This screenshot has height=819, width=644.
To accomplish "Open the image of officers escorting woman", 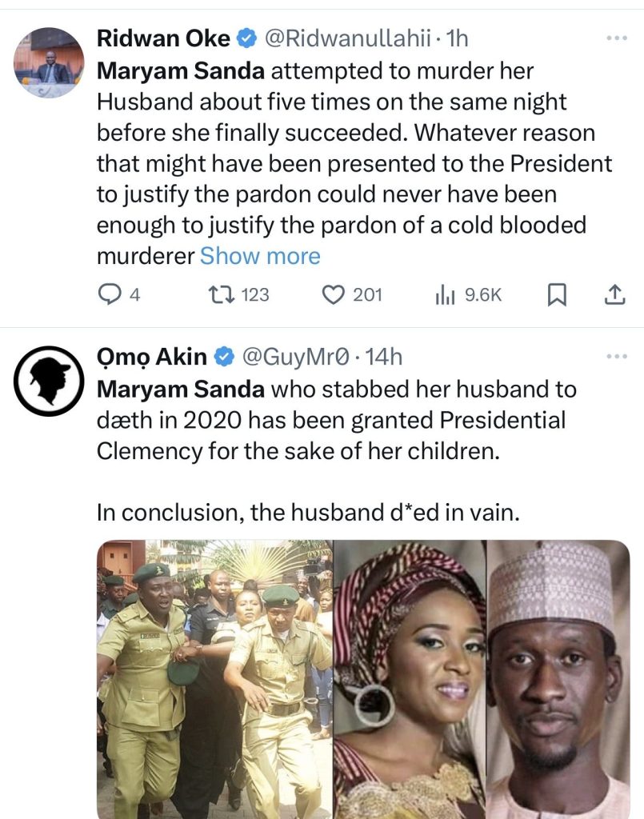I will pos(214,680).
